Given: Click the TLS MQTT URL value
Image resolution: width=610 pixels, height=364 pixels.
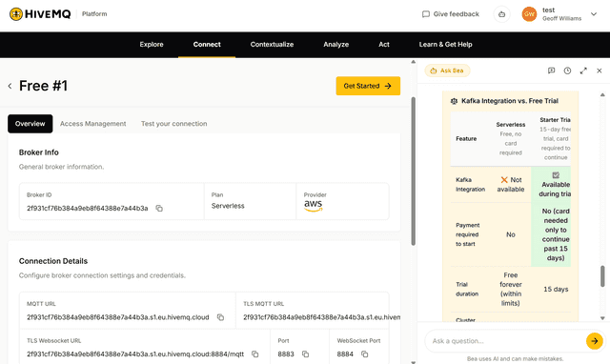Looking at the screenshot, I should click(x=321, y=317).
